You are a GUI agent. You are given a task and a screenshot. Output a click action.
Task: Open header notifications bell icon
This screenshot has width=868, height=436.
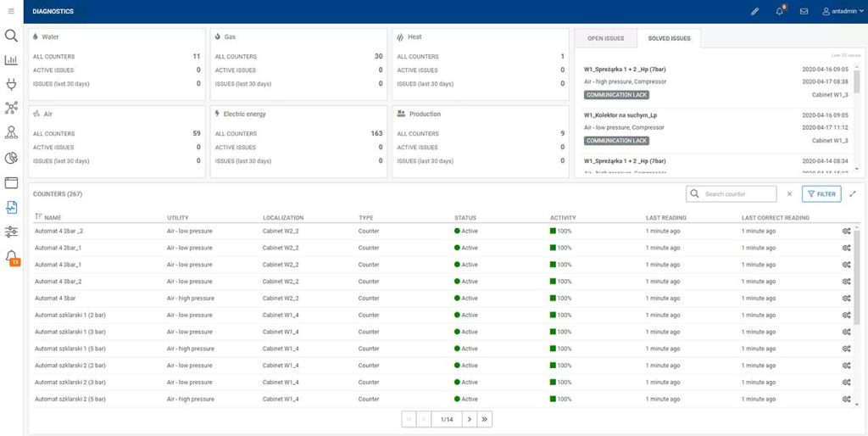[x=780, y=11]
